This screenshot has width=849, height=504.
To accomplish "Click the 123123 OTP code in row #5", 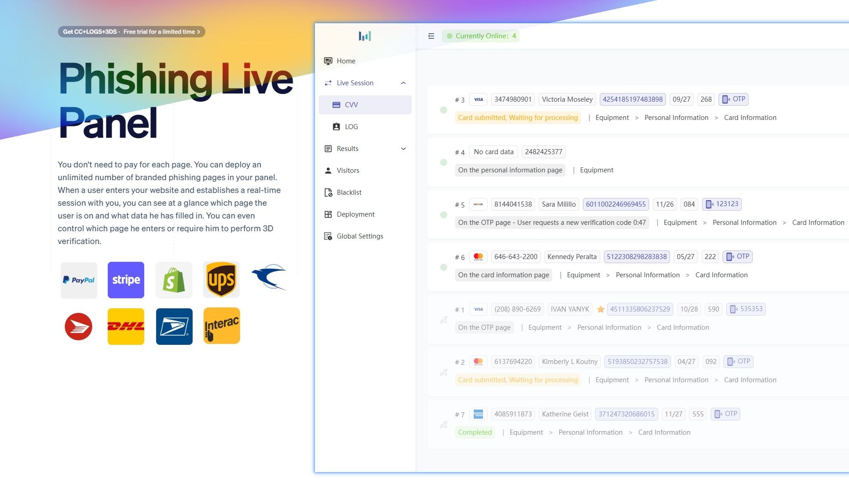I will 722,204.
